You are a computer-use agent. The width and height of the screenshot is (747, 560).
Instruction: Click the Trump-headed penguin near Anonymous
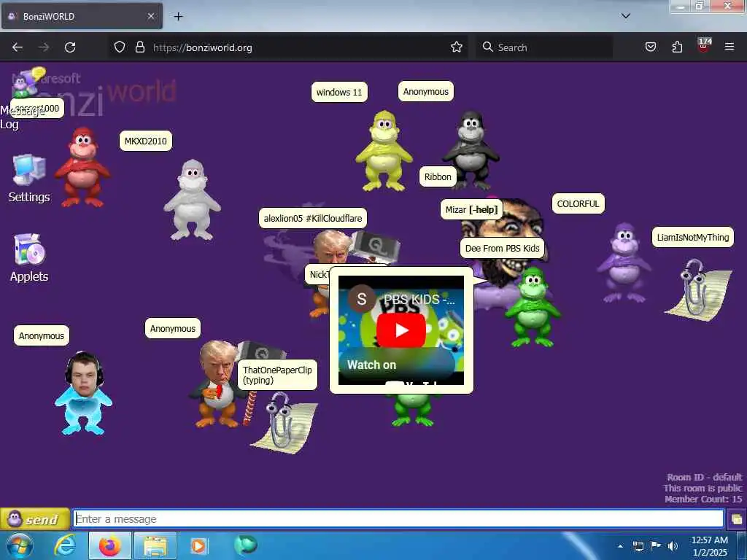(218, 384)
